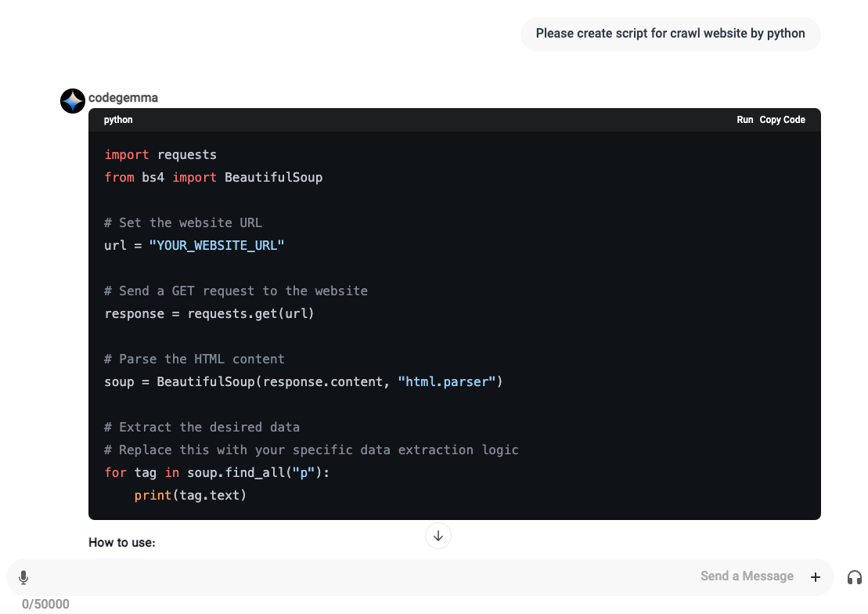Open voice call via headphones icon

(854, 577)
